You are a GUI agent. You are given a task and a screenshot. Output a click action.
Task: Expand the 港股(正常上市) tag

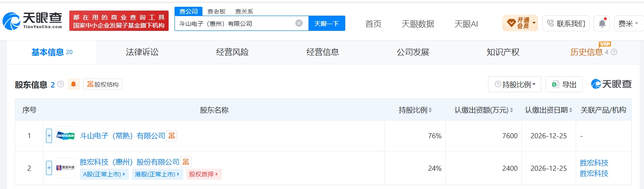pyautogui.click(x=158, y=174)
